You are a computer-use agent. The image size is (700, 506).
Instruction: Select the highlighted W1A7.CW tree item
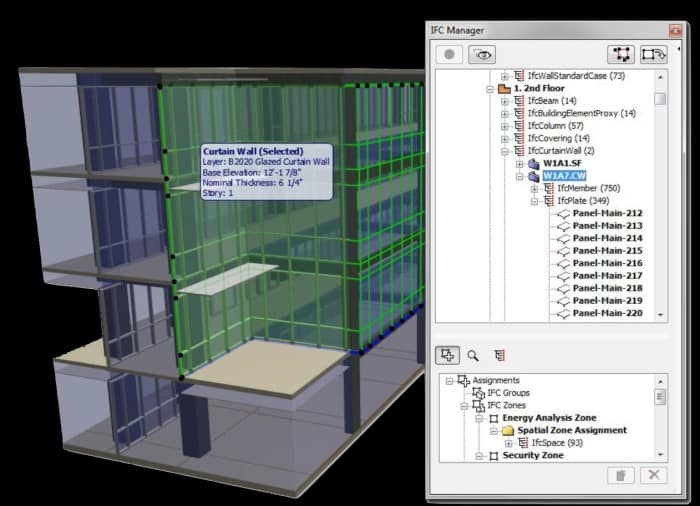coord(564,176)
